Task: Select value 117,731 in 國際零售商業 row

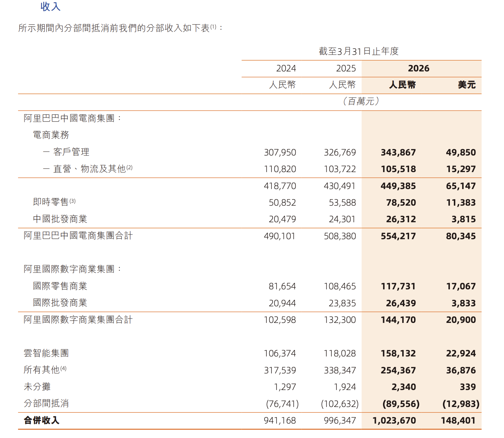Action: click(x=398, y=286)
